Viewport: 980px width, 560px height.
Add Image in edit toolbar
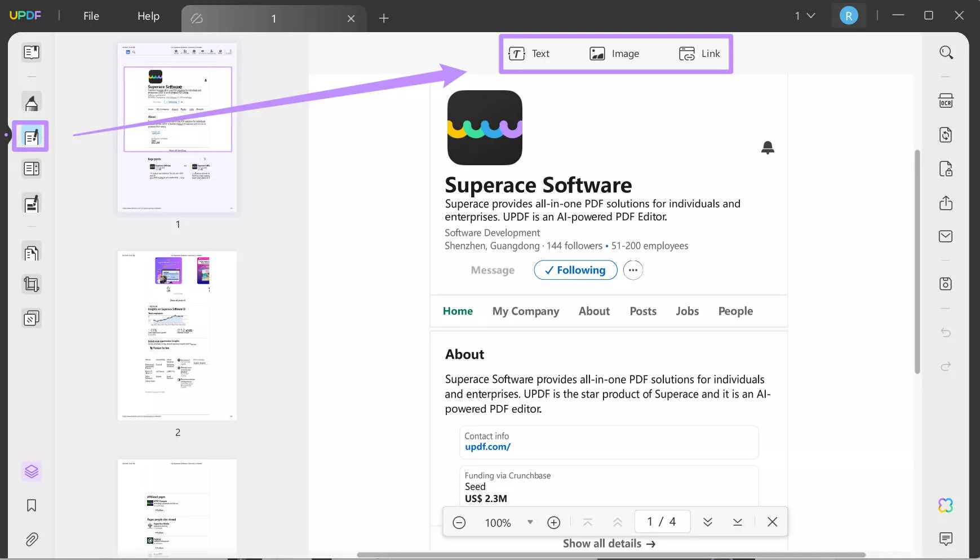point(614,54)
